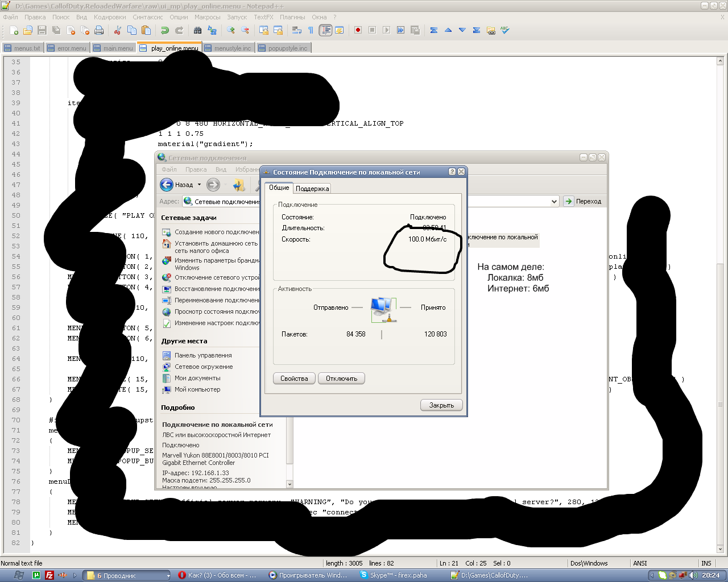Click the volume tray icon
Viewport: 728px width, 582px height.
pyautogui.click(x=693, y=575)
